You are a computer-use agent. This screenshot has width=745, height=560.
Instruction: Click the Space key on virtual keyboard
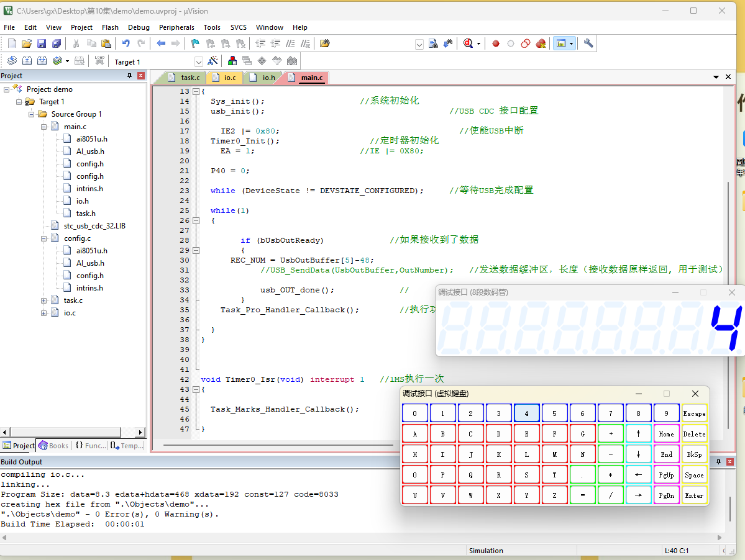click(694, 475)
